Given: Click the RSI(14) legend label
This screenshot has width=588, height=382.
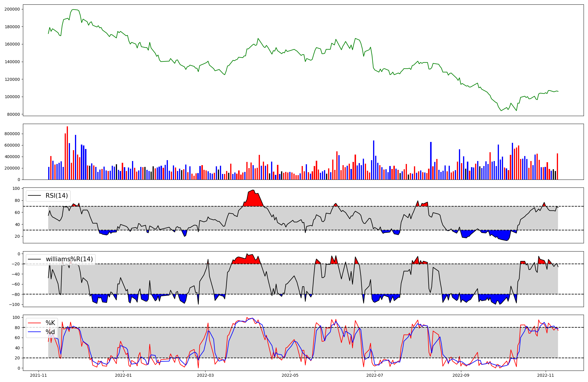Looking at the screenshot, I should pyautogui.click(x=56, y=196).
